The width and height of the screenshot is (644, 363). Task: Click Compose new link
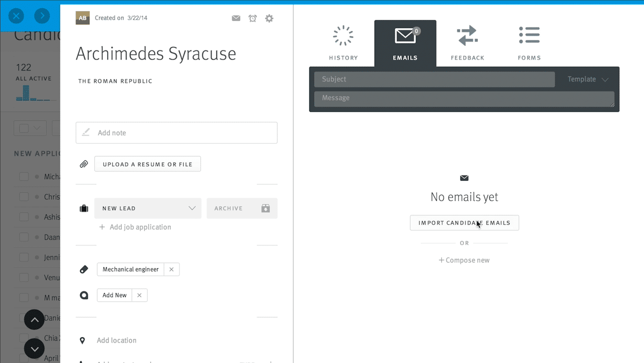[x=464, y=260]
